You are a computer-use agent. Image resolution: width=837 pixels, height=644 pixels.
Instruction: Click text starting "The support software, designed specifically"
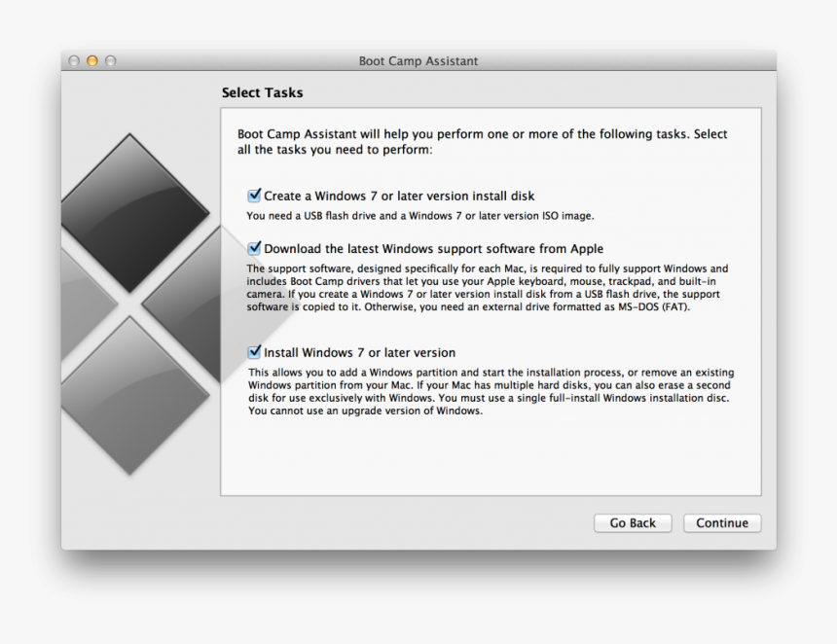point(487,288)
